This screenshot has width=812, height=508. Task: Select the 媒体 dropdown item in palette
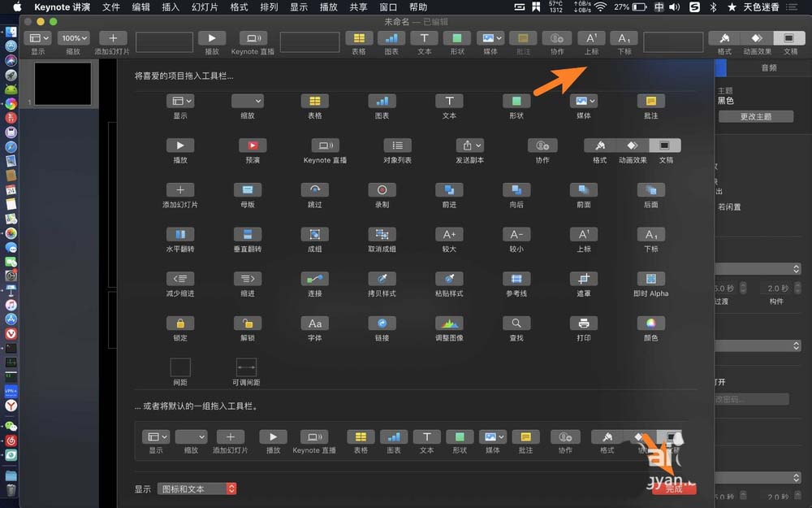[x=584, y=101]
